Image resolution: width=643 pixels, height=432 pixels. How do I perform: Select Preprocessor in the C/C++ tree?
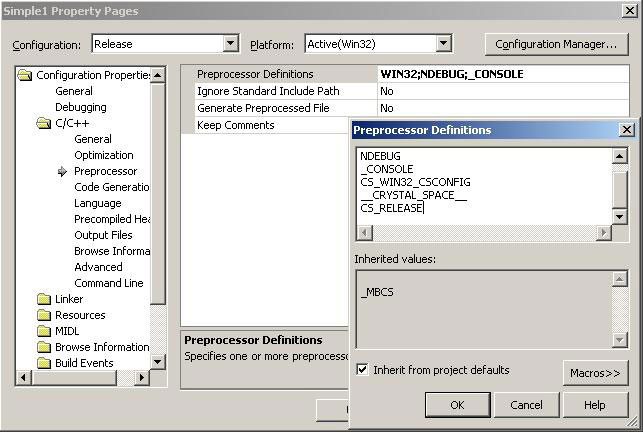[105, 171]
